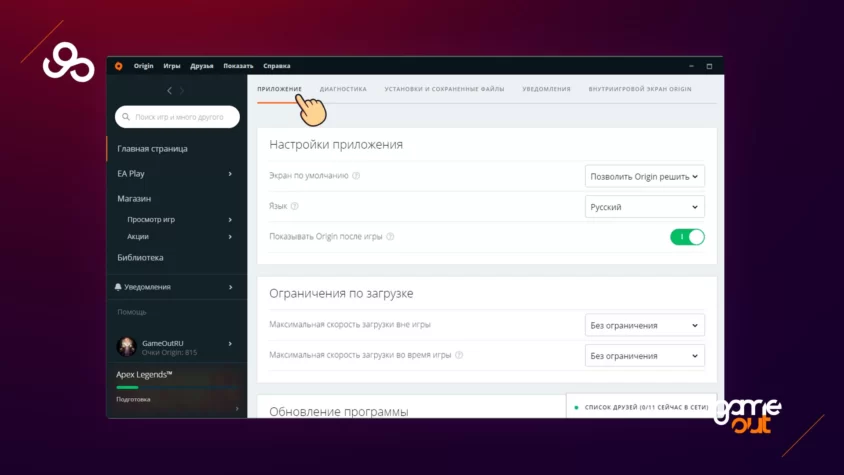The width and height of the screenshot is (844, 475).
Task: Switch to the Приложение tab
Action: click(x=279, y=89)
